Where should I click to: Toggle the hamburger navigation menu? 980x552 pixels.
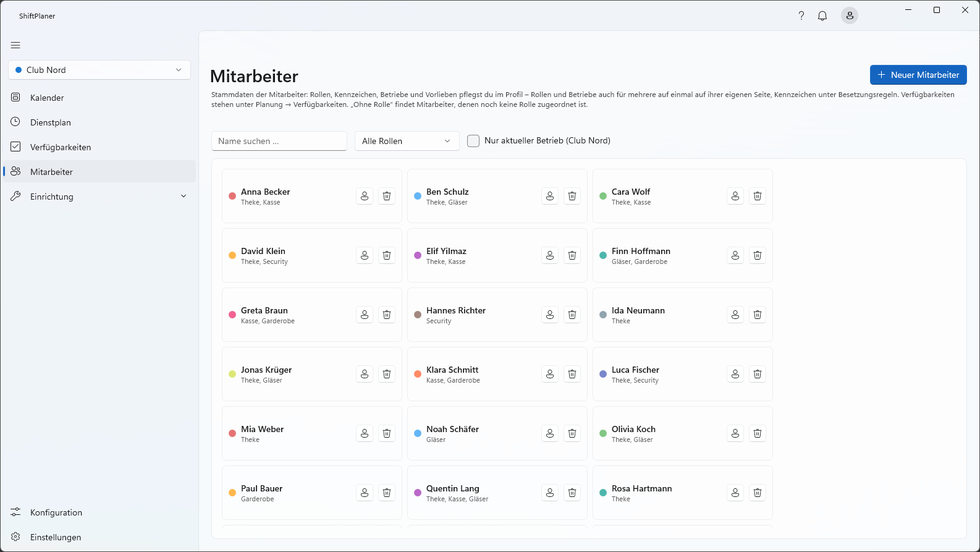(x=15, y=45)
